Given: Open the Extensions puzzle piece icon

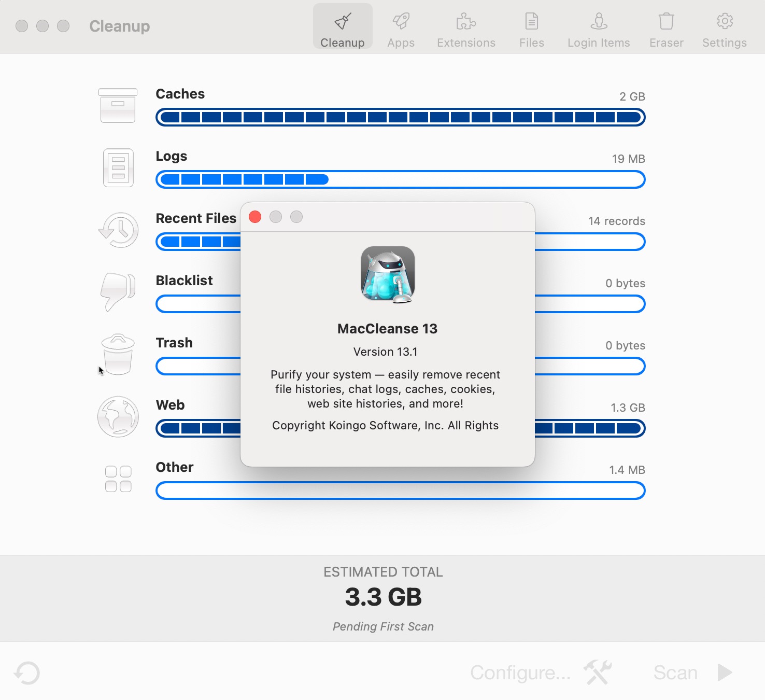Looking at the screenshot, I should (466, 21).
